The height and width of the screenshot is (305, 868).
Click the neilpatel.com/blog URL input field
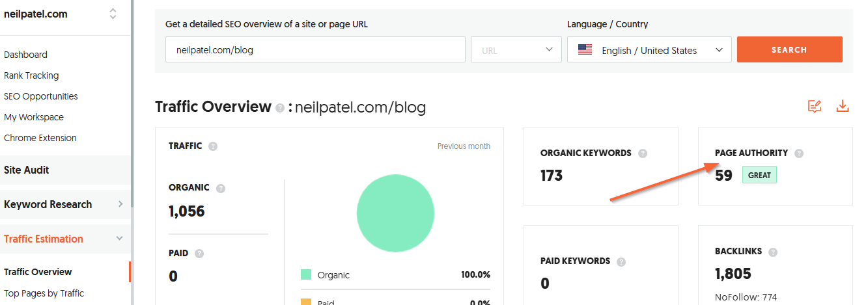316,49
